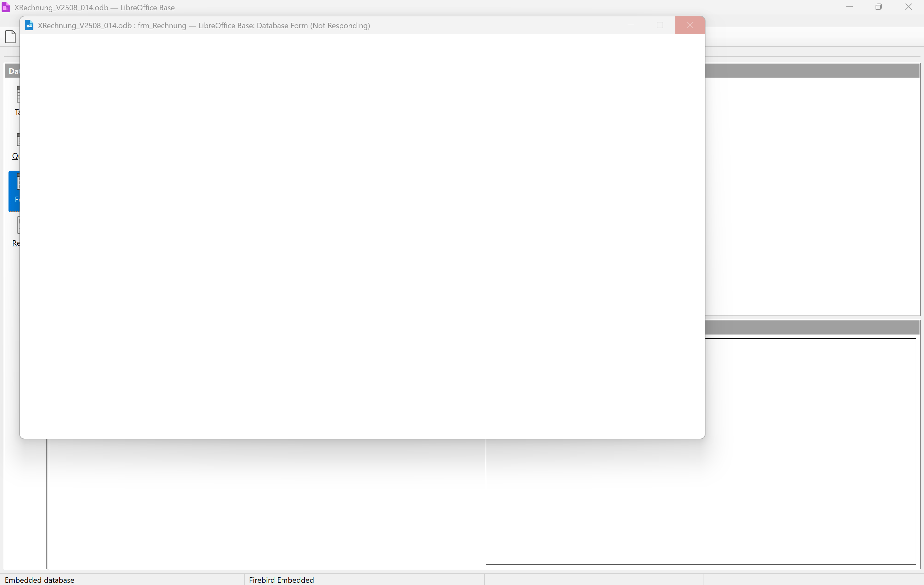924x585 pixels.
Task: Click the LibreOffice Base app icon in main title bar
Action: point(6,7)
